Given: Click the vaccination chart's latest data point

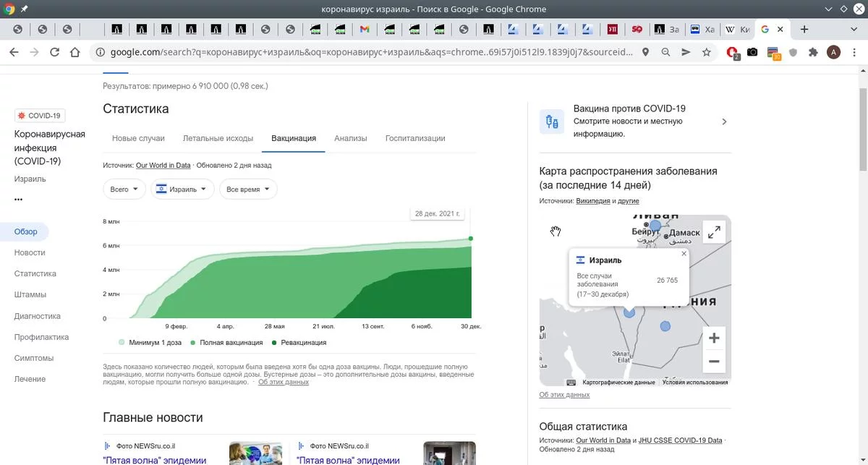Looking at the screenshot, I should pos(471,239).
